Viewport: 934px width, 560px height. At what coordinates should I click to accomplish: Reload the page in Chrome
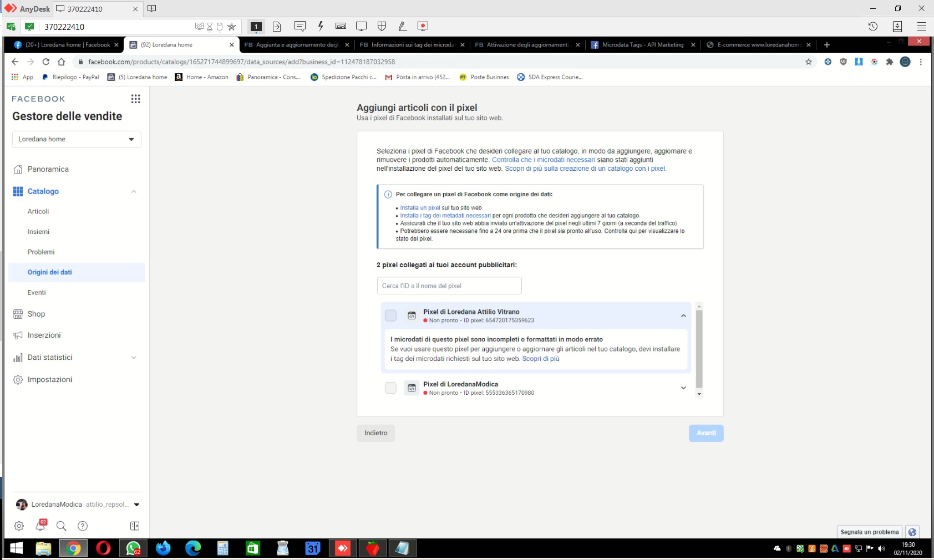coord(46,62)
